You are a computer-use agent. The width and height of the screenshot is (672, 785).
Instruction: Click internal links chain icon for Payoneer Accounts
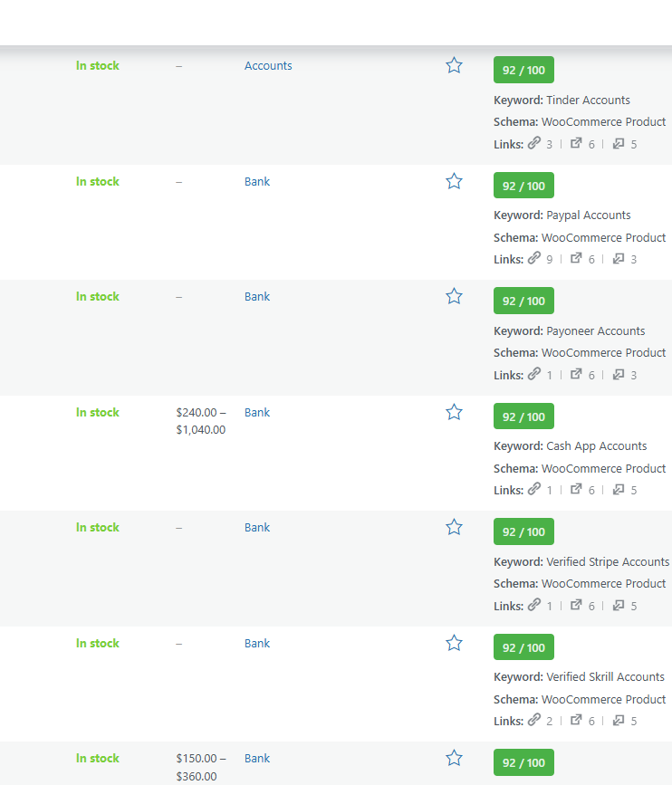coord(534,374)
